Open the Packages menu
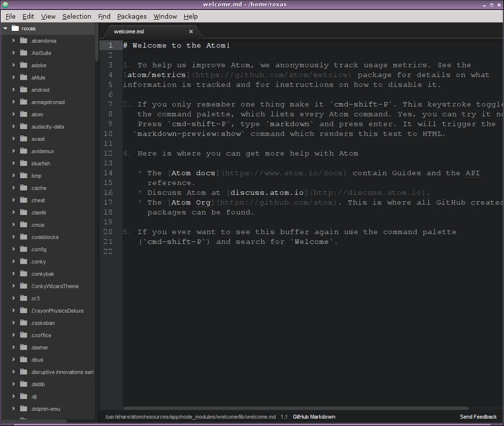Screen dimensions: 504x426 click(x=132, y=16)
